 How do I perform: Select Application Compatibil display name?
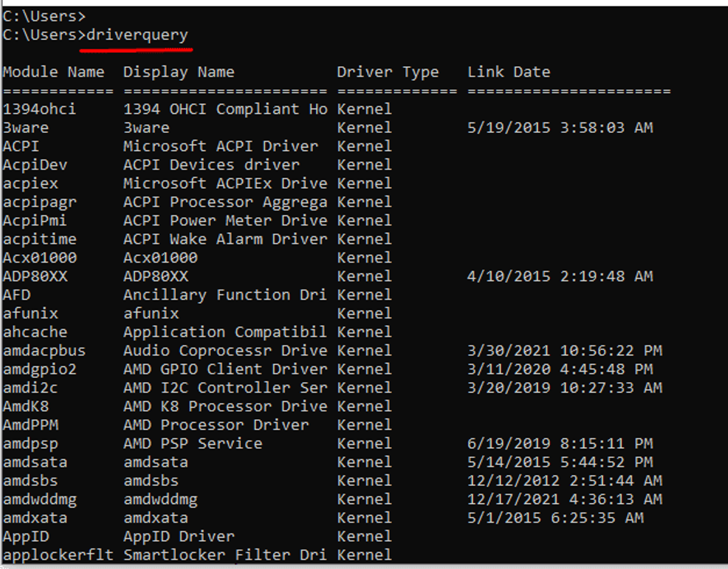[225, 332]
